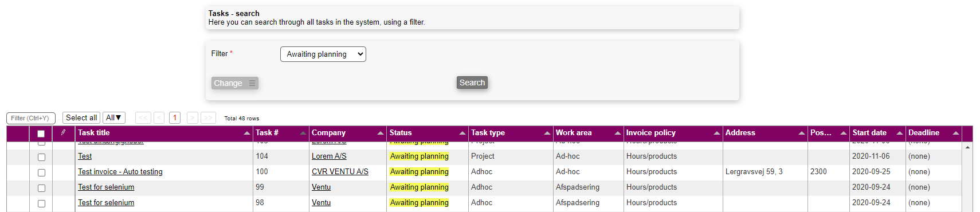Go to first page arrow
This screenshot has height=212, width=980.
[143, 117]
